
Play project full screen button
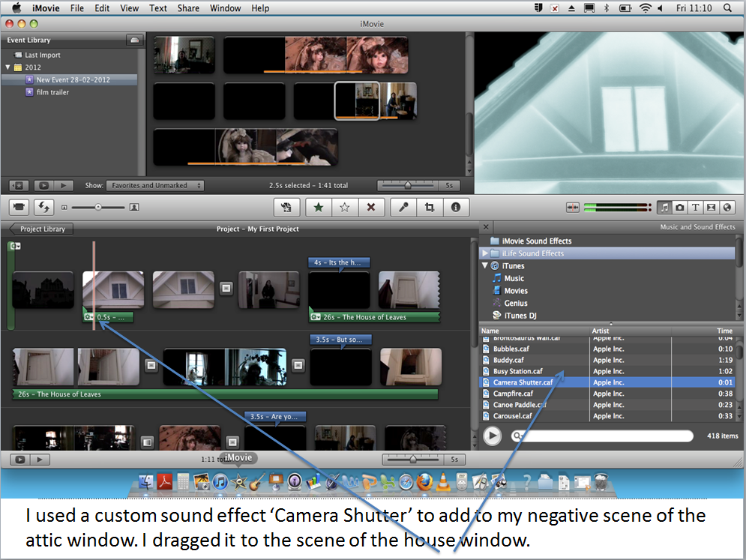20,460
